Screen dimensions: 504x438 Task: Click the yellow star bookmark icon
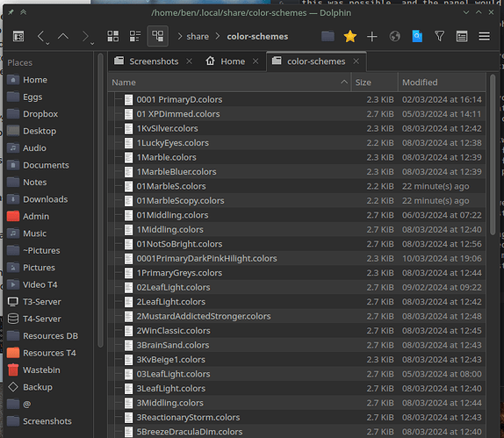[x=350, y=36]
